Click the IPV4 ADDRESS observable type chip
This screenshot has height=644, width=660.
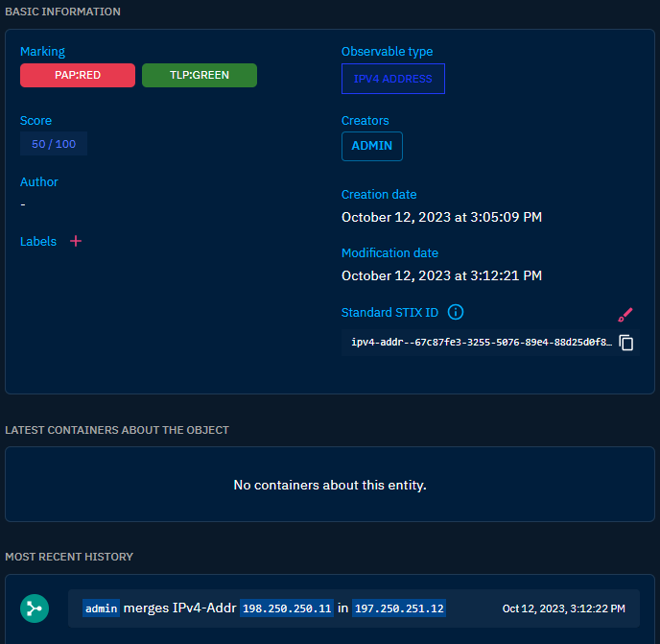[x=393, y=79]
